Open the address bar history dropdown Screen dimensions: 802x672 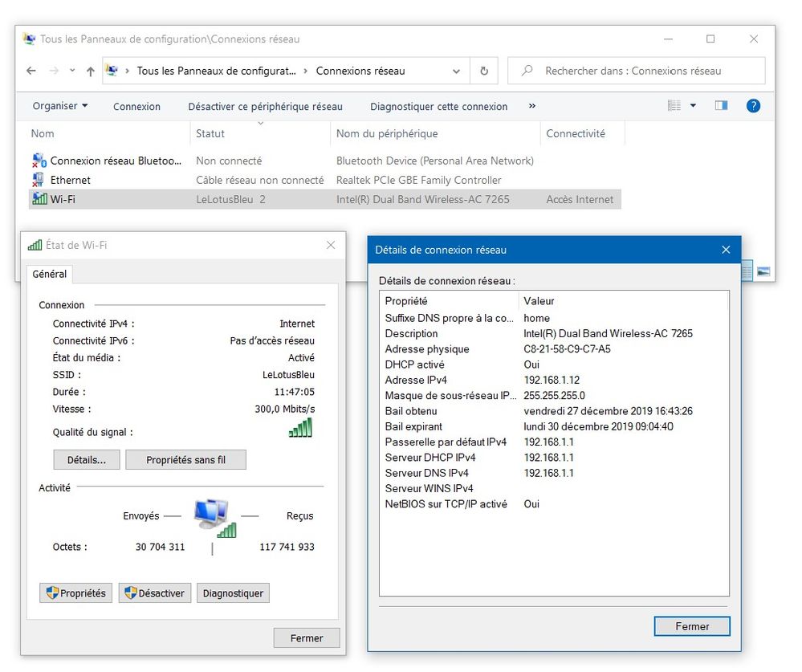[457, 71]
